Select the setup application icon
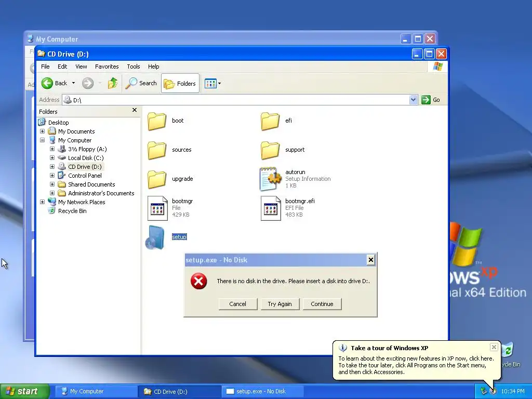The width and height of the screenshot is (532, 399). pyautogui.click(x=155, y=238)
